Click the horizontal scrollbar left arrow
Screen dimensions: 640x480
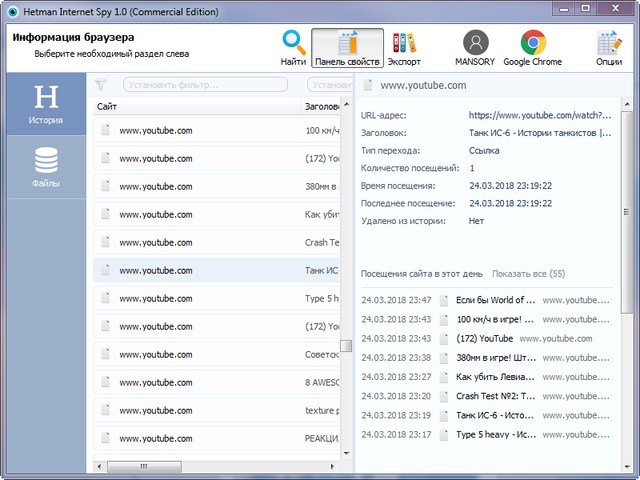pyautogui.click(x=99, y=466)
